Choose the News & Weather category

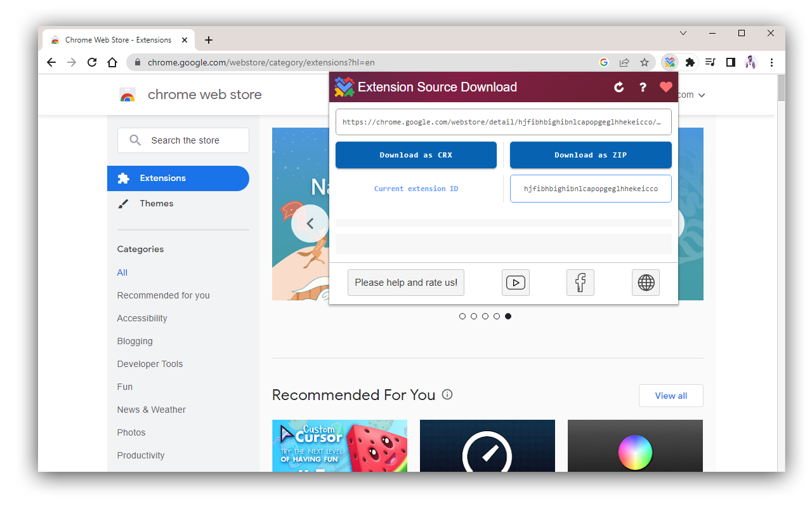(x=152, y=410)
